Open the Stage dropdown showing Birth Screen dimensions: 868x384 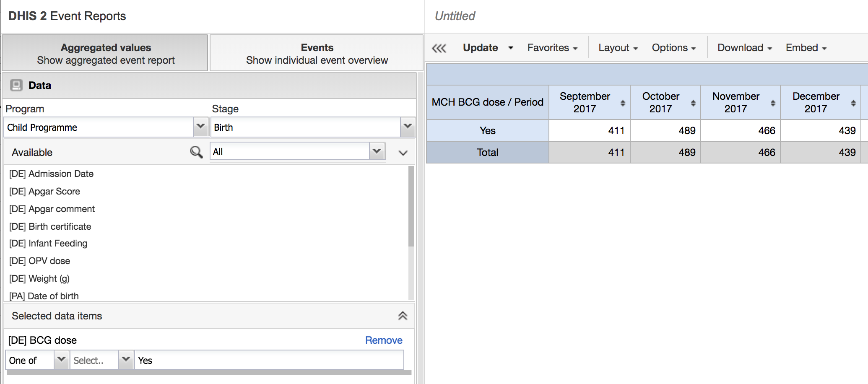point(407,127)
